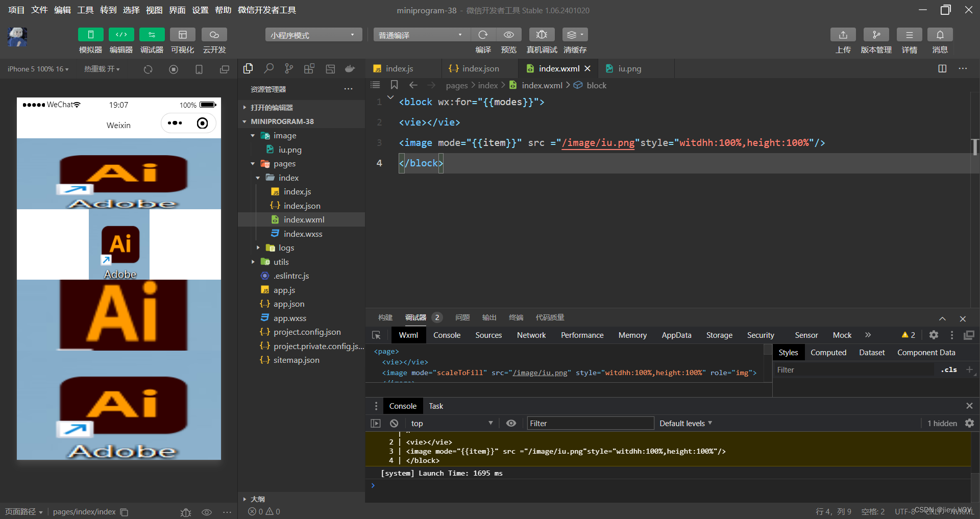Open the iPhone 5 device dropdown
The height and width of the screenshot is (519, 980).
coord(38,69)
